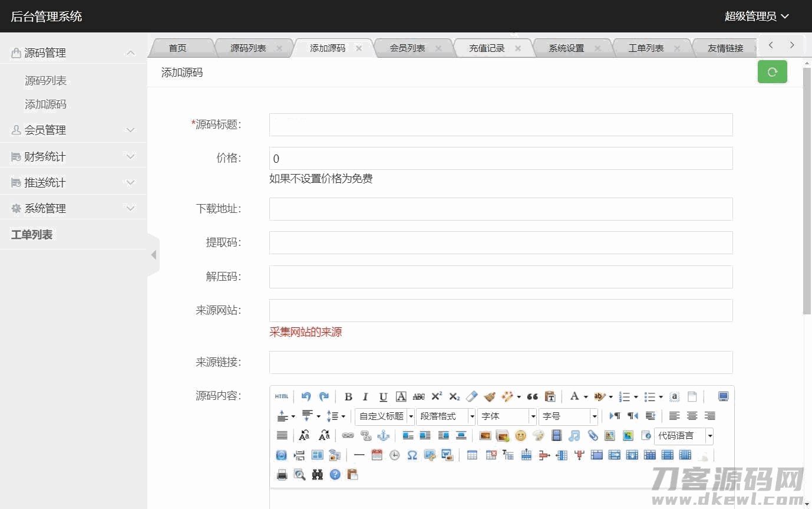The image size is (812, 509).
Task: Toggle bold formatting in the editor
Action: [348, 397]
